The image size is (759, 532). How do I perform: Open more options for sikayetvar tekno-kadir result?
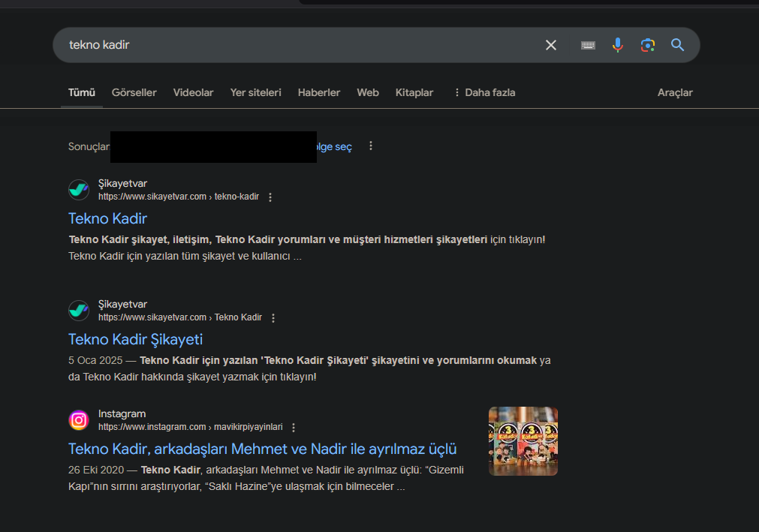(270, 197)
